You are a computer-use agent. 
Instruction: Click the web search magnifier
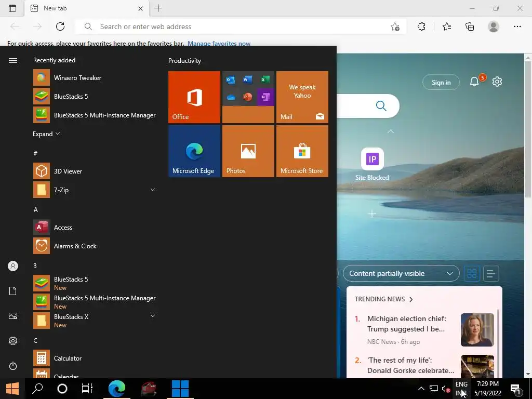(381, 106)
